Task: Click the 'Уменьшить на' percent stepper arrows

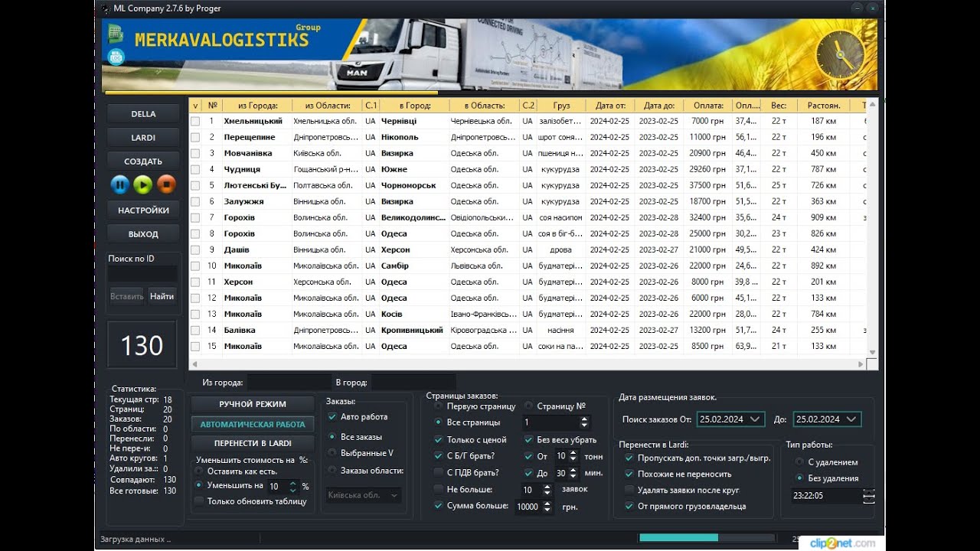Action: [x=294, y=486]
